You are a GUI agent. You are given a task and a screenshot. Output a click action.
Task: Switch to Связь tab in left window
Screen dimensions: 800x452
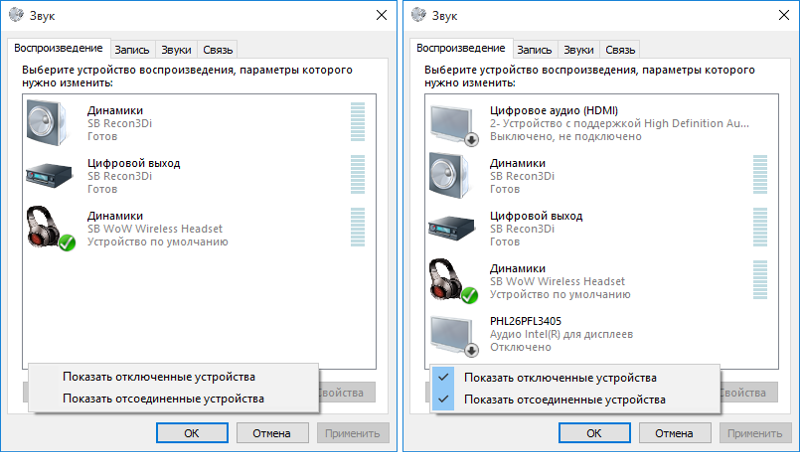click(218, 50)
